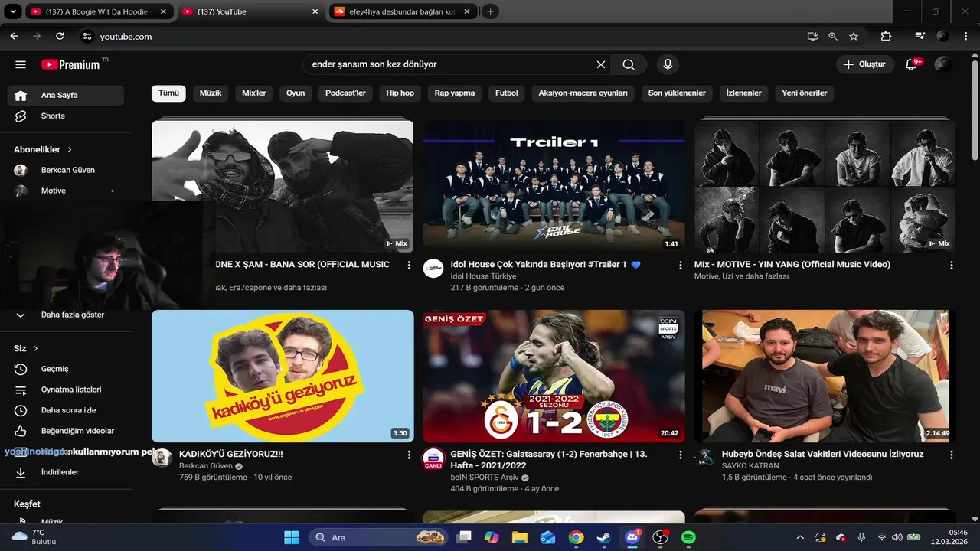Click the magnifying glass search button
980x551 pixels.
pos(629,65)
